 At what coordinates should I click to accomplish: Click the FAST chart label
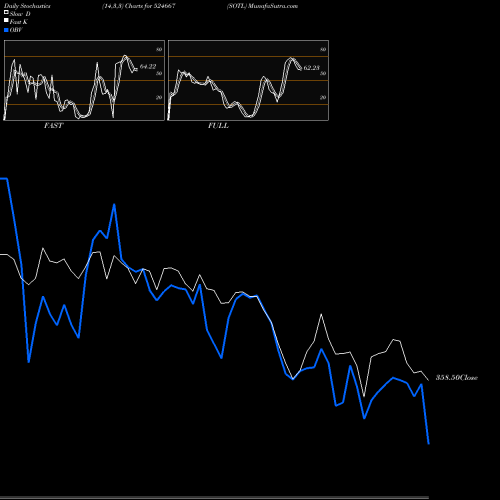pos(53,126)
